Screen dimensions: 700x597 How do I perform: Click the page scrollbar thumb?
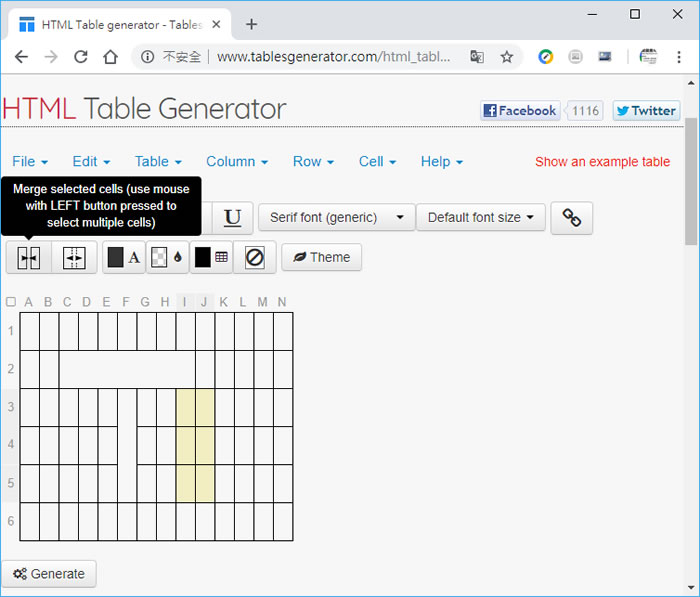[x=691, y=181]
